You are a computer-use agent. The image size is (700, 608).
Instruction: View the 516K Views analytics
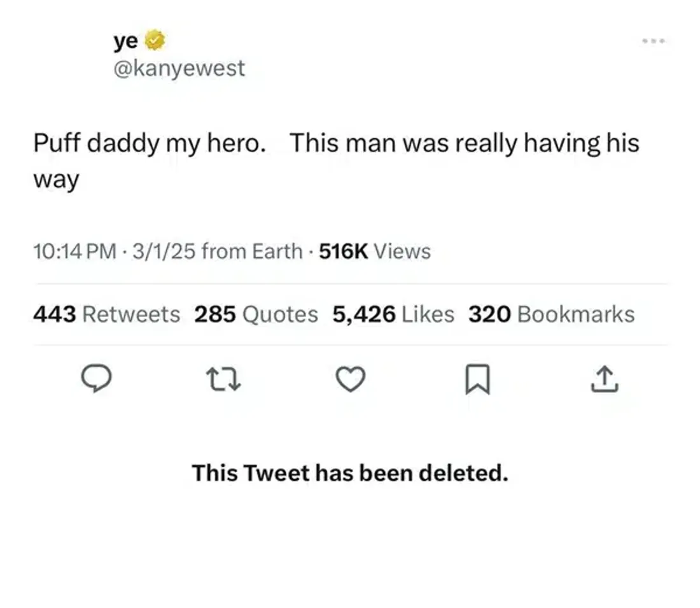click(374, 251)
